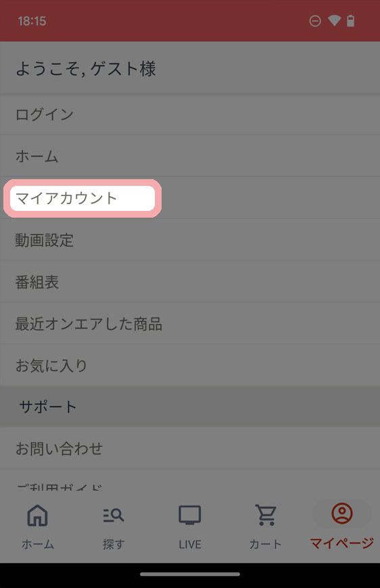
Task: Tap the サポート section header
Action: (x=190, y=406)
